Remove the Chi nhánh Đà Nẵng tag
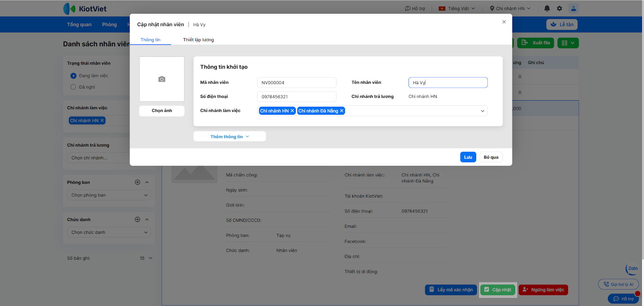Screen dimensions: 644x306 tap(342, 111)
